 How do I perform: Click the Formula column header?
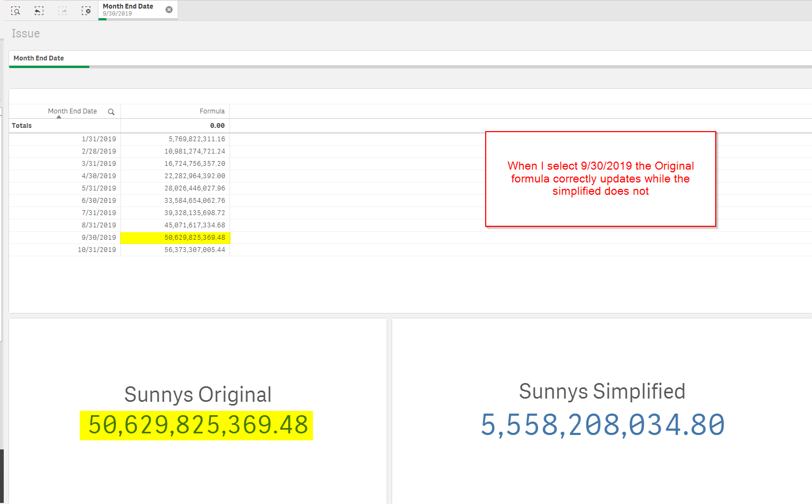click(212, 111)
